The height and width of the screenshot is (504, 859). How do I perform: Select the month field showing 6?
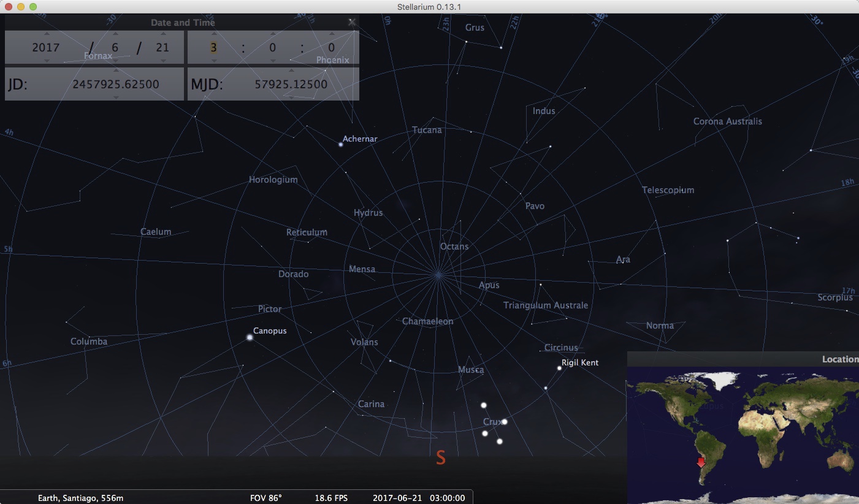pos(115,47)
